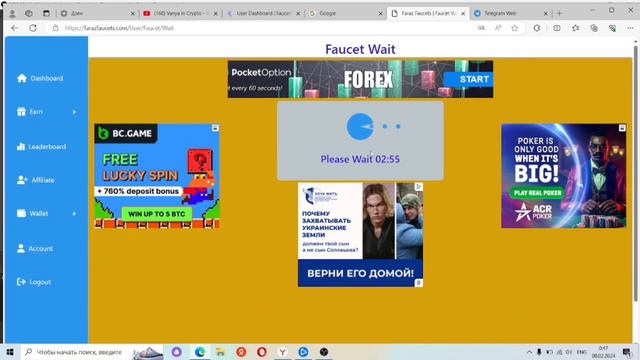The width and height of the screenshot is (640, 360).
Task: Open a new browser tab
Action: coord(560,13)
